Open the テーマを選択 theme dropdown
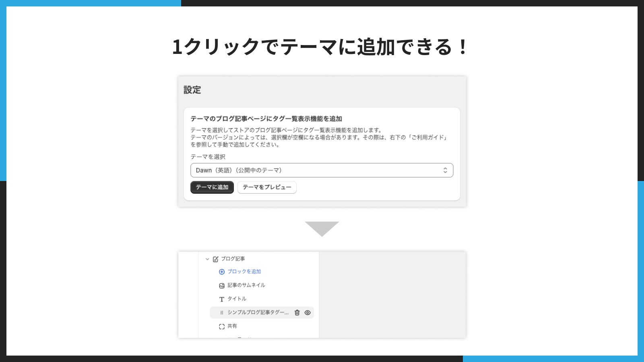 click(x=322, y=170)
